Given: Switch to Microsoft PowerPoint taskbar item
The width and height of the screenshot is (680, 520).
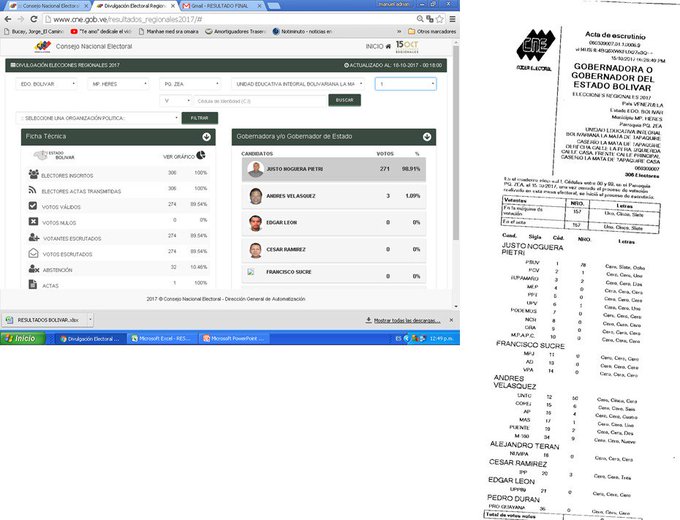Looking at the screenshot, I should click(233, 338).
